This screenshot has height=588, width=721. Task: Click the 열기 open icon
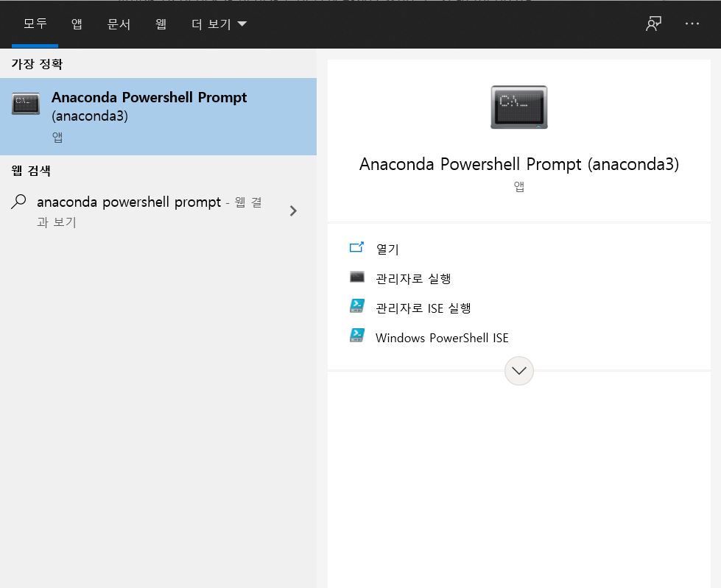pyautogui.click(x=357, y=248)
